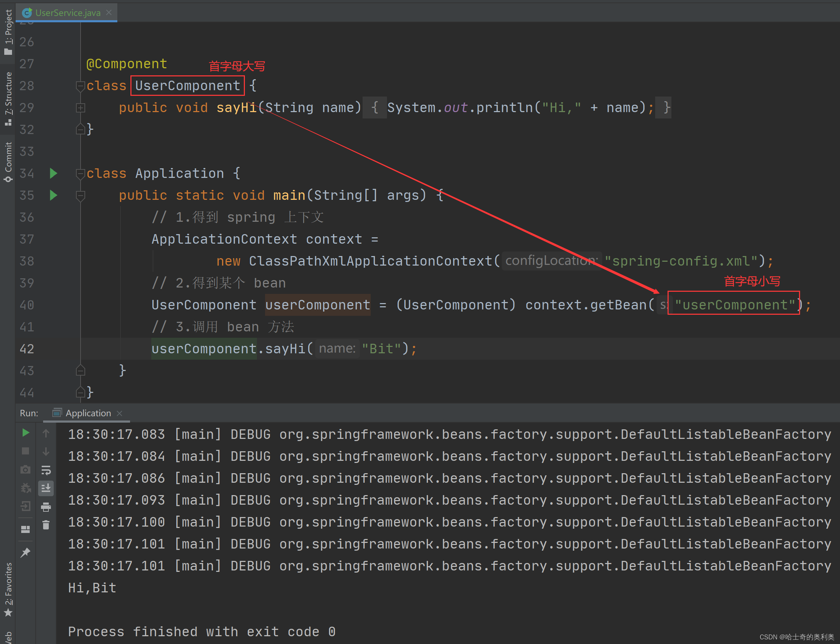Select the Application run tab
Image resolution: width=840 pixels, height=644 pixels.
[x=88, y=413]
